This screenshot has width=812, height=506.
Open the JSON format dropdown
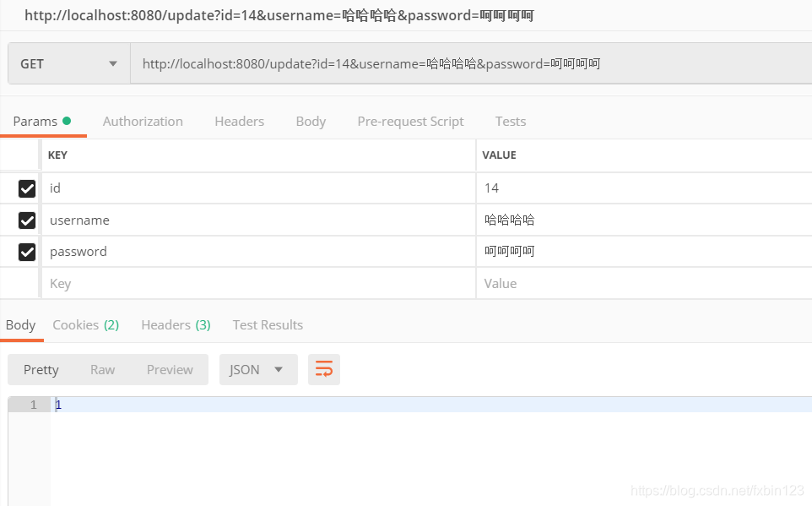tap(258, 370)
